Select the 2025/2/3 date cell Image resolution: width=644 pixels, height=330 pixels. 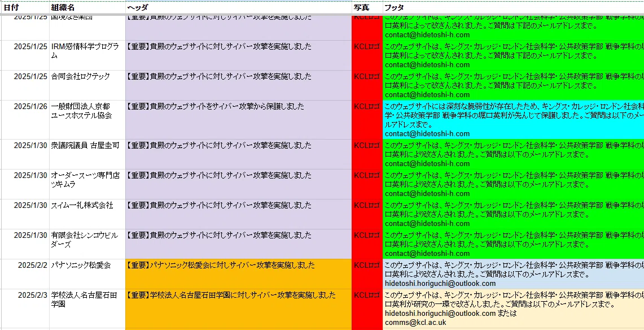25,309
